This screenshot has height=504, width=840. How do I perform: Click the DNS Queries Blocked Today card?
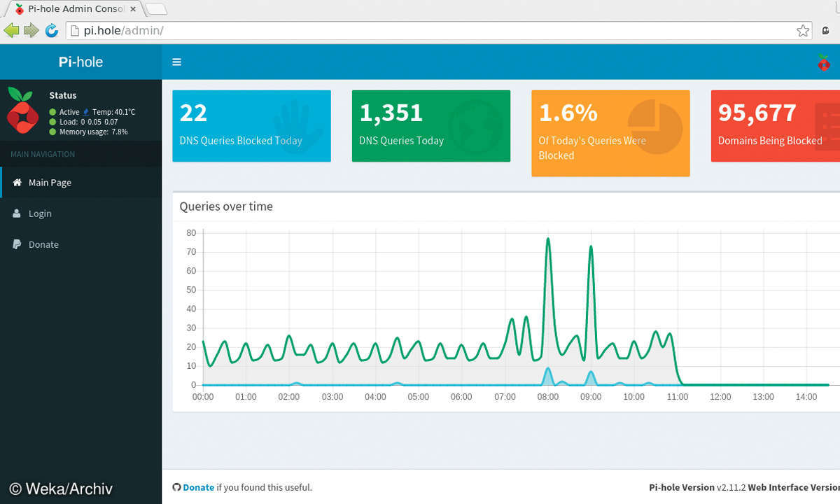pos(252,126)
